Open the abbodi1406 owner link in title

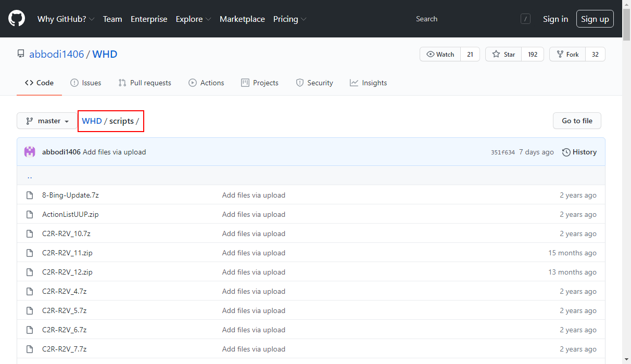tap(56, 54)
